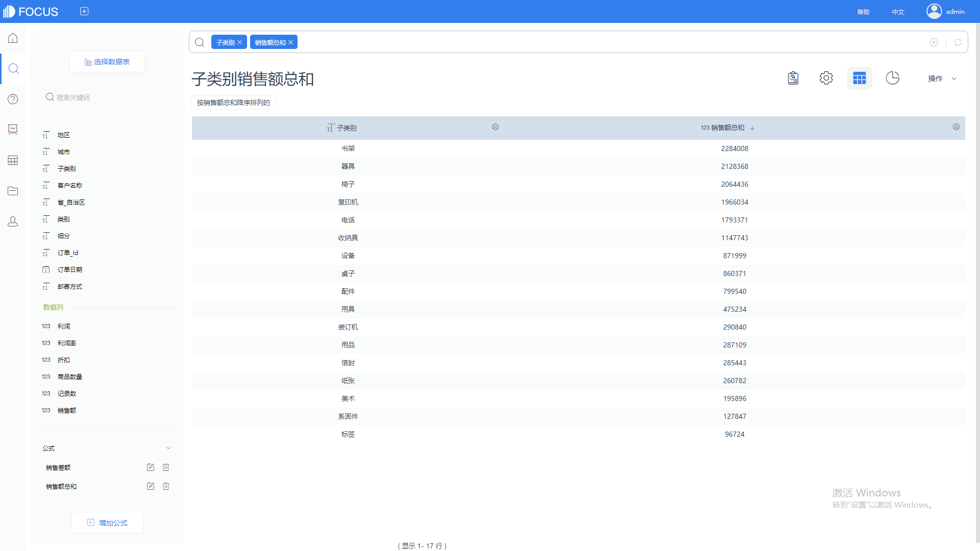Switch to table view icon
This screenshot has height=551, width=980.
pos(860,78)
